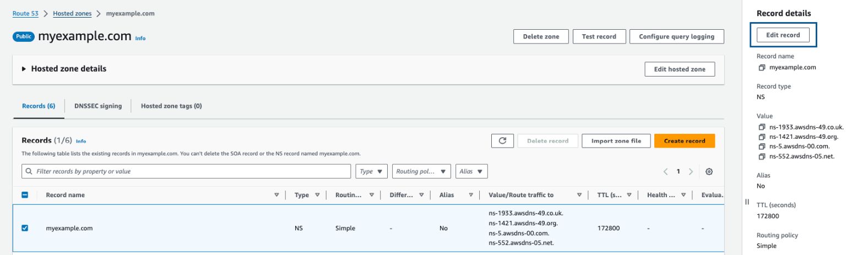Copy value ns-5.awsdns-00.com. icon
This screenshot has height=255, width=868.
[x=762, y=147]
